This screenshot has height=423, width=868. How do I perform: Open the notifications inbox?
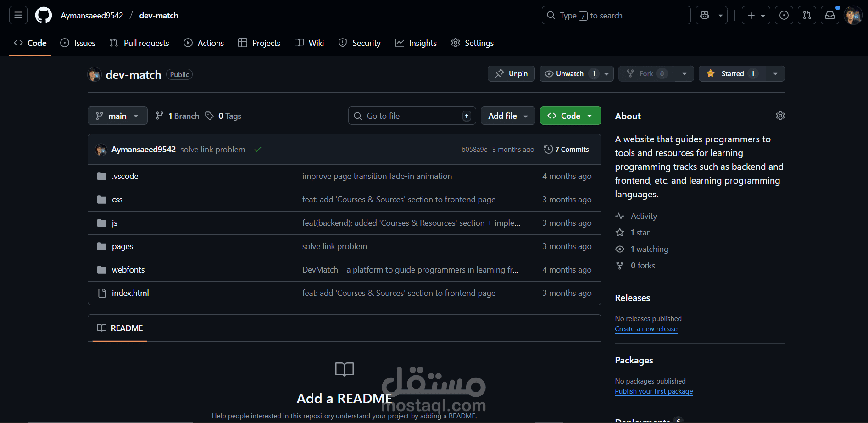coord(830,15)
